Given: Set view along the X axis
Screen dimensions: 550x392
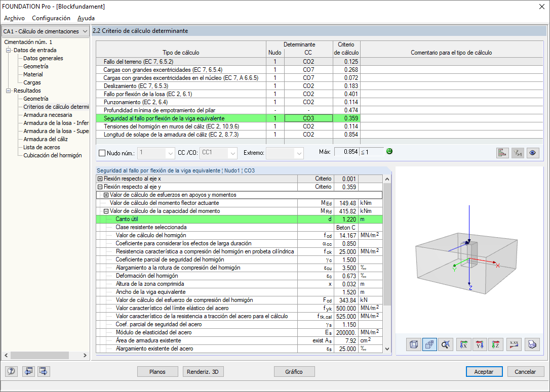Looking at the screenshot, I should 464,344.
